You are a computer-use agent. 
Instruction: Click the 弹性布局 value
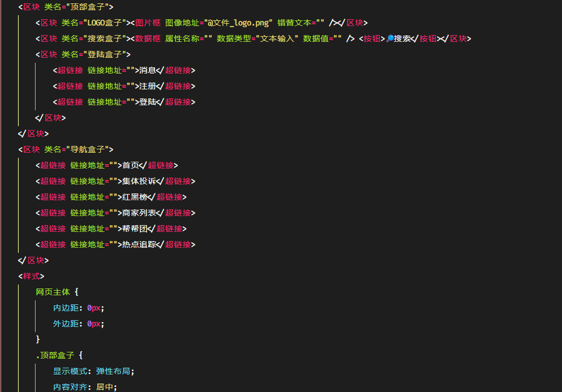click(x=113, y=371)
